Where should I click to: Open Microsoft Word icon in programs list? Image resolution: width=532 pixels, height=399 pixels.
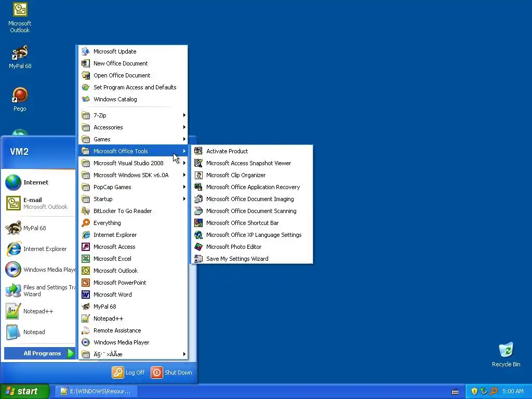(x=86, y=295)
